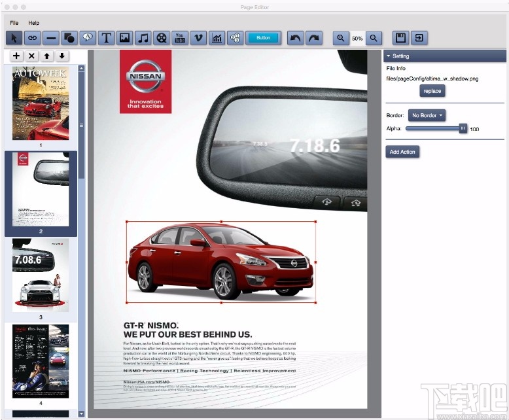The width and height of the screenshot is (509, 420).
Task: Click the NissanUSA.com/NISMO text
Action: pyautogui.click(x=147, y=382)
